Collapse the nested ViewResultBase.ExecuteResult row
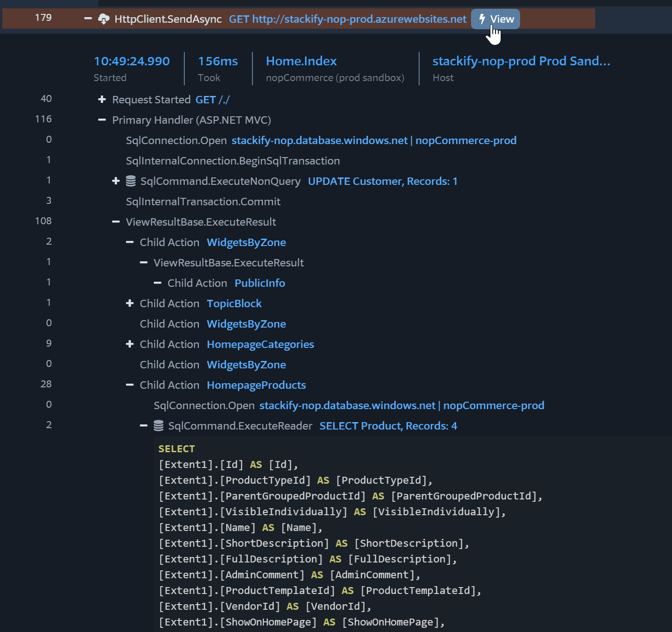This screenshot has height=632, width=672. tap(144, 263)
